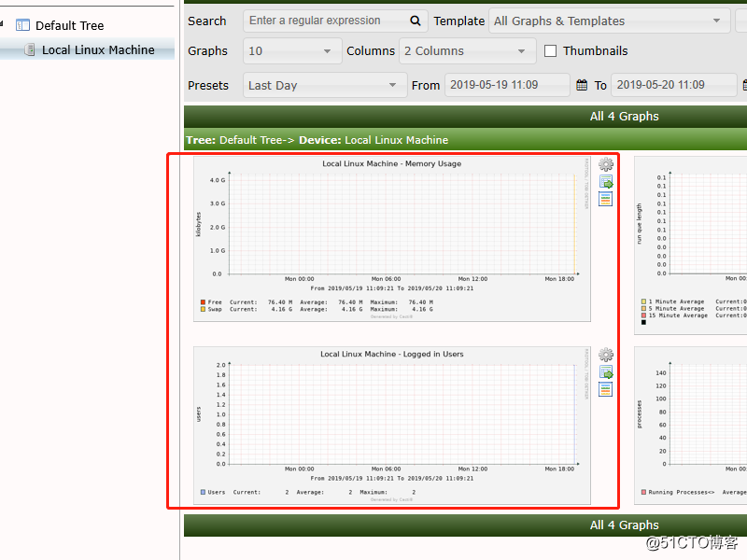This screenshot has height=560, width=747.
Task: Click the search magnifier icon
Action: click(416, 21)
